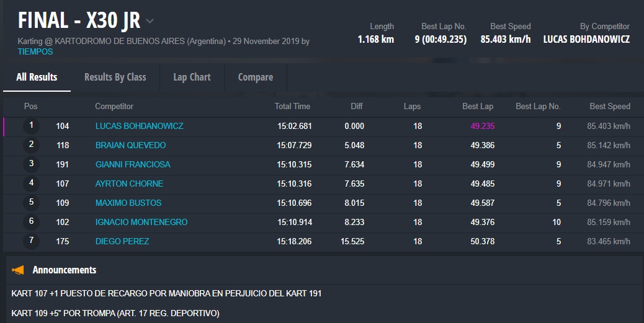Click the Announcements megaphone icon

(x=19, y=270)
